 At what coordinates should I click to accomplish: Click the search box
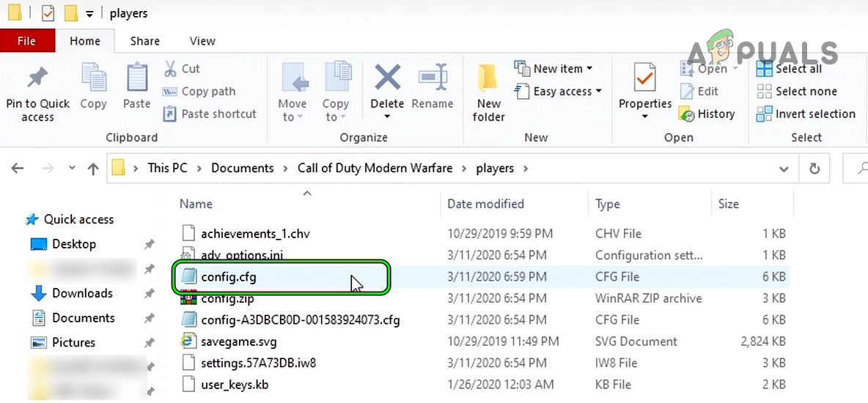[x=856, y=169]
